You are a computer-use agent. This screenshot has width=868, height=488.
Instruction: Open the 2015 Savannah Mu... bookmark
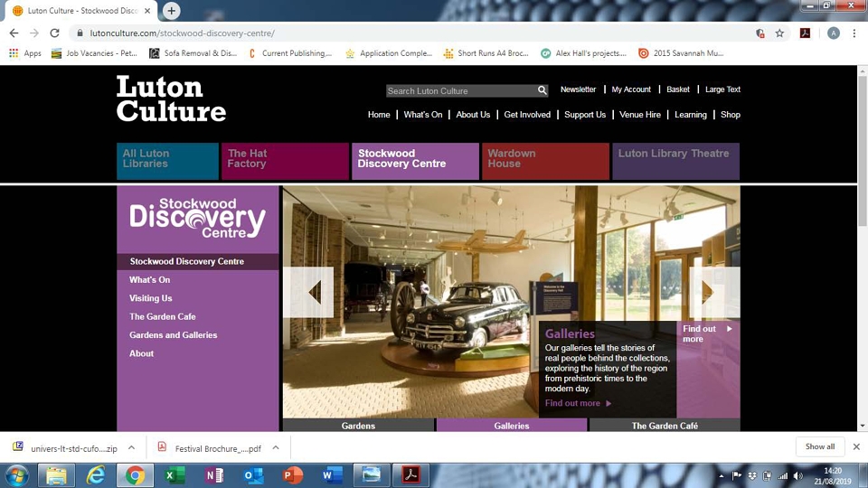[x=681, y=53]
